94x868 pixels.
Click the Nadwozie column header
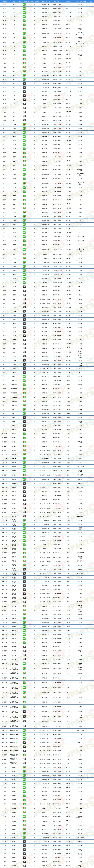click(x=68, y=1)
